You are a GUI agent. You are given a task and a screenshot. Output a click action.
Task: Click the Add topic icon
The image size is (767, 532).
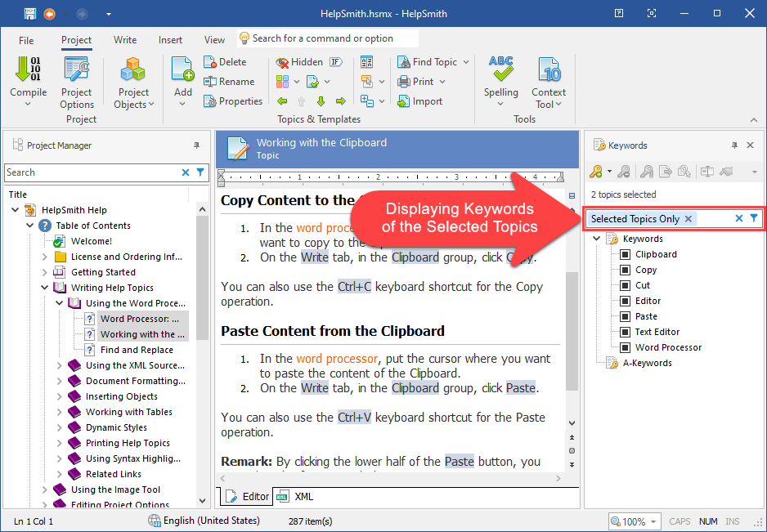(182, 71)
